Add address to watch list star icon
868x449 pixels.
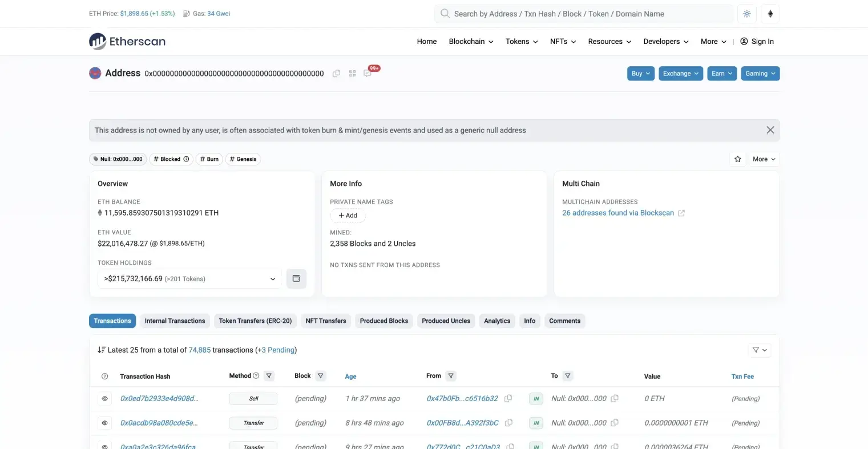(x=738, y=159)
